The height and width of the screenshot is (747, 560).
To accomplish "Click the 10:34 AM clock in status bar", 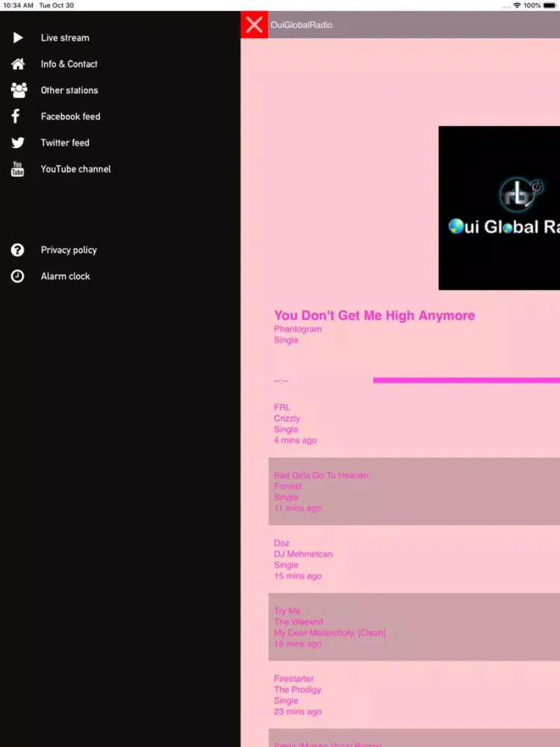I will coord(18,5).
